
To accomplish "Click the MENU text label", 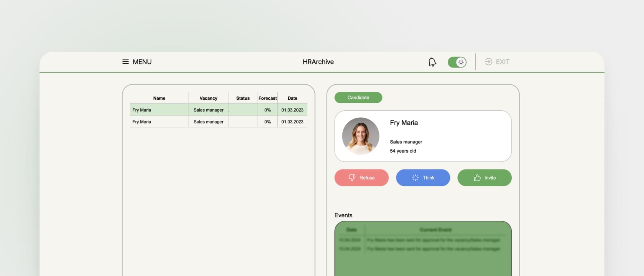I will pyautogui.click(x=142, y=62).
